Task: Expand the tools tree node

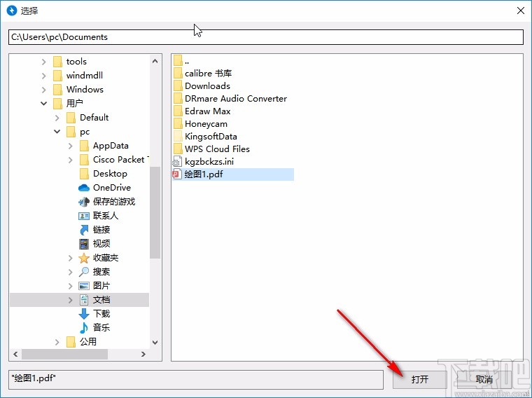Action: (44, 62)
